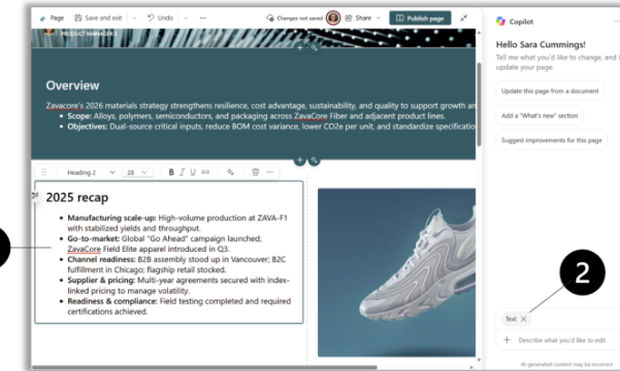The height and width of the screenshot is (371, 620).
Task: Toggle underline formatting
Action: [x=193, y=172]
